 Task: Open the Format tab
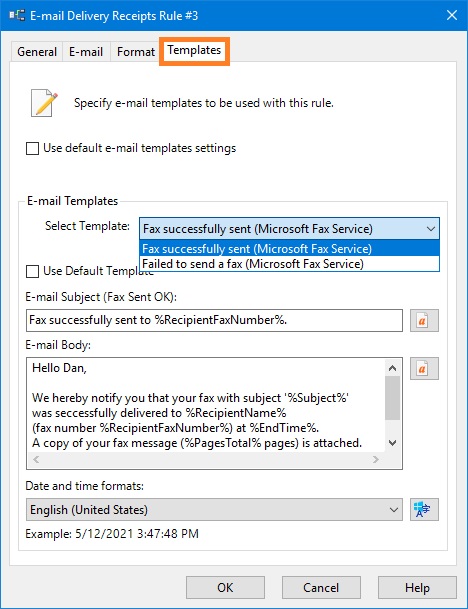pyautogui.click(x=136, y=52)
